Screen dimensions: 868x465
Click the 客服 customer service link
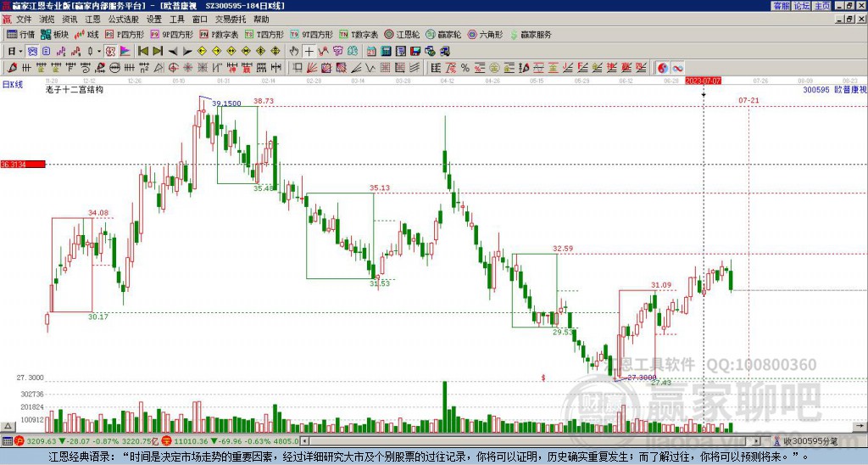tap(782, 6)
